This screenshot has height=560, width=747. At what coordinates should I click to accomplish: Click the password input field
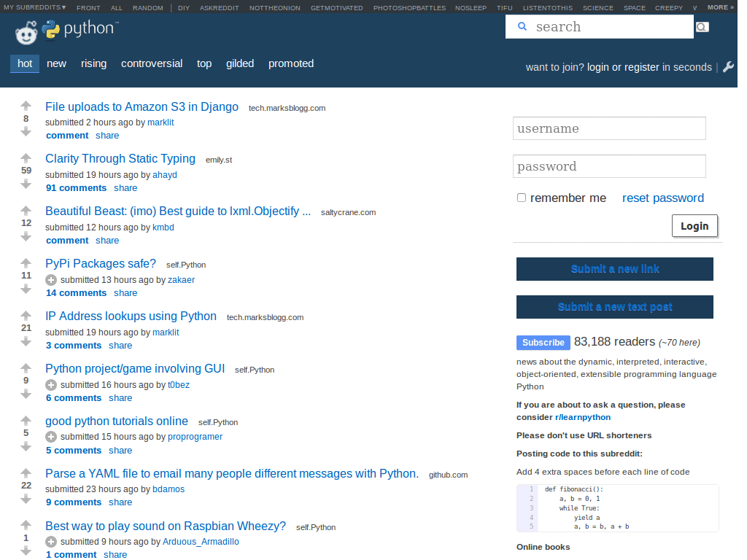click(x=609, y=166)
